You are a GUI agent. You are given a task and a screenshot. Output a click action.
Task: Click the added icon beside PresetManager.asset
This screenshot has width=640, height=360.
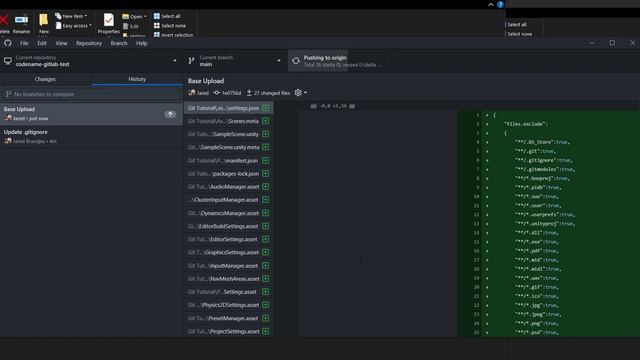pyautogui.click(x=266, y=318)
